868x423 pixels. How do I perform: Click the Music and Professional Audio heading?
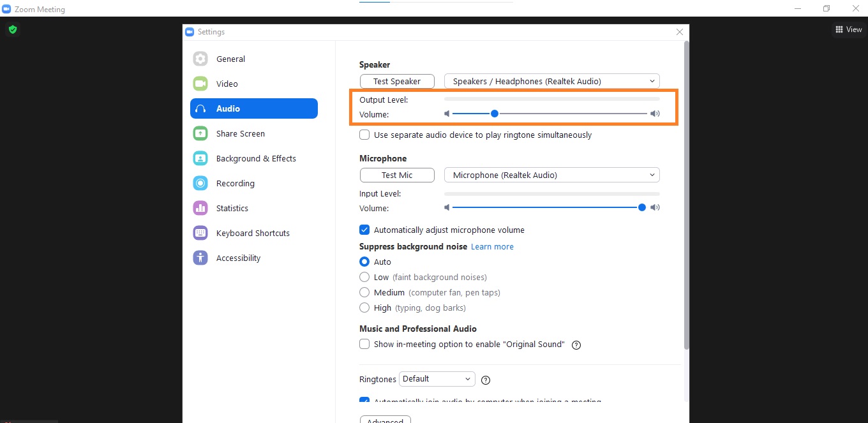coord(418,329)
